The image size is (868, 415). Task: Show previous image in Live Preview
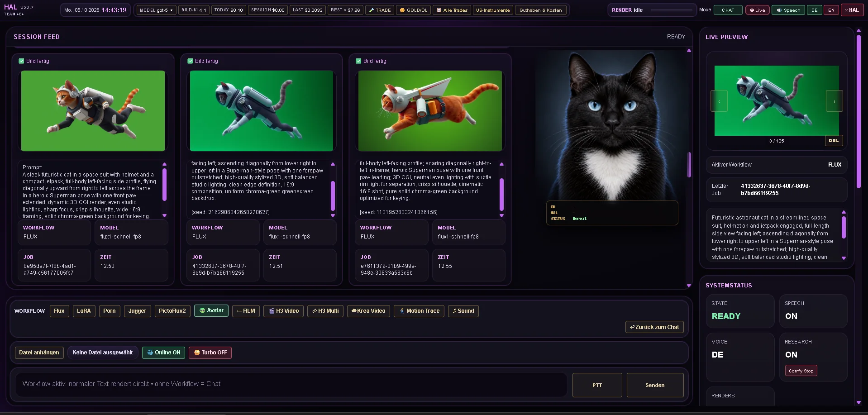pyautogui.click(x=719, y=101)
